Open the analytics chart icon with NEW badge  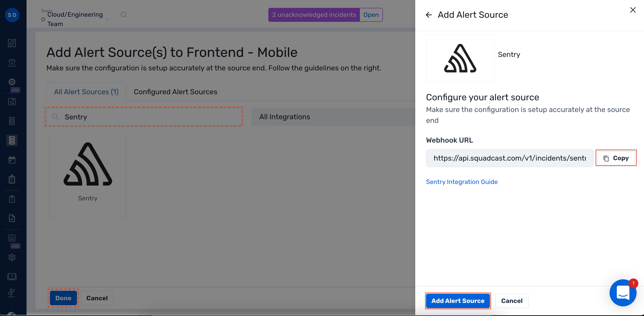(12, 238)
